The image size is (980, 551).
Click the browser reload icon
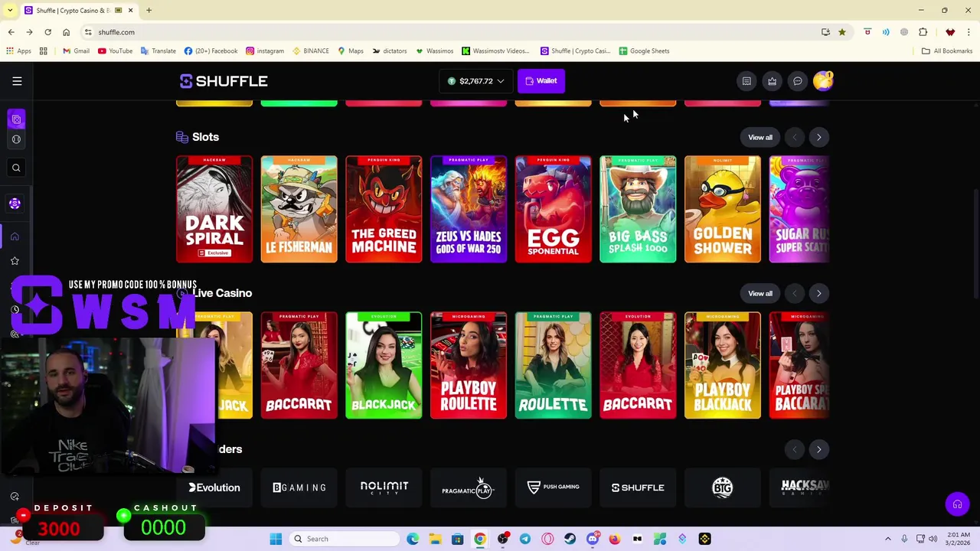(x=47, y=32)
